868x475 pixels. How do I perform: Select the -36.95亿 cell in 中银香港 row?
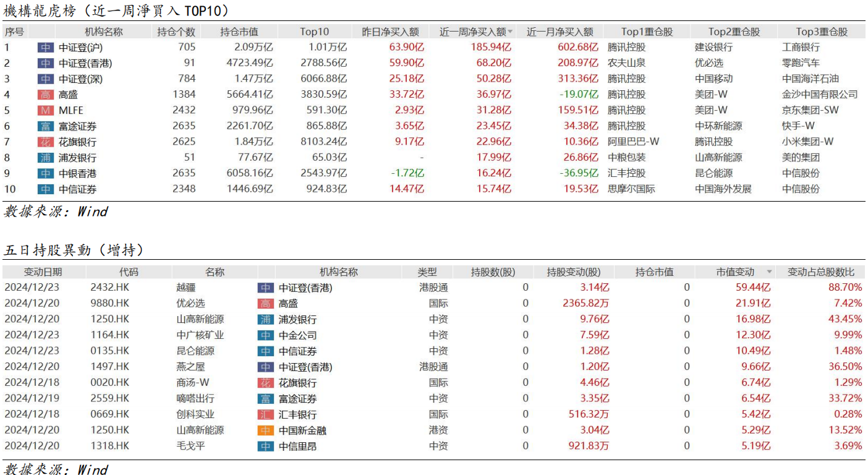580,174
